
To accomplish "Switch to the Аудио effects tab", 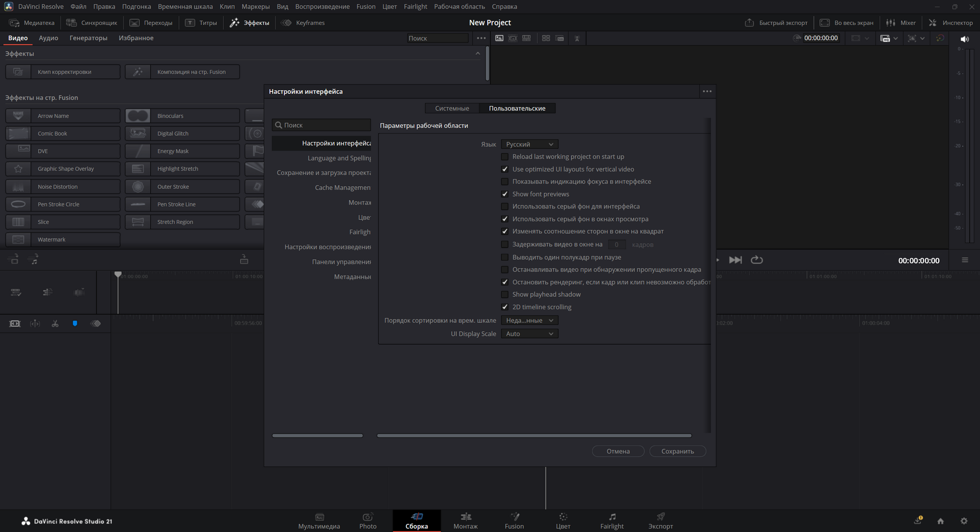I will [x=49, y=38].
